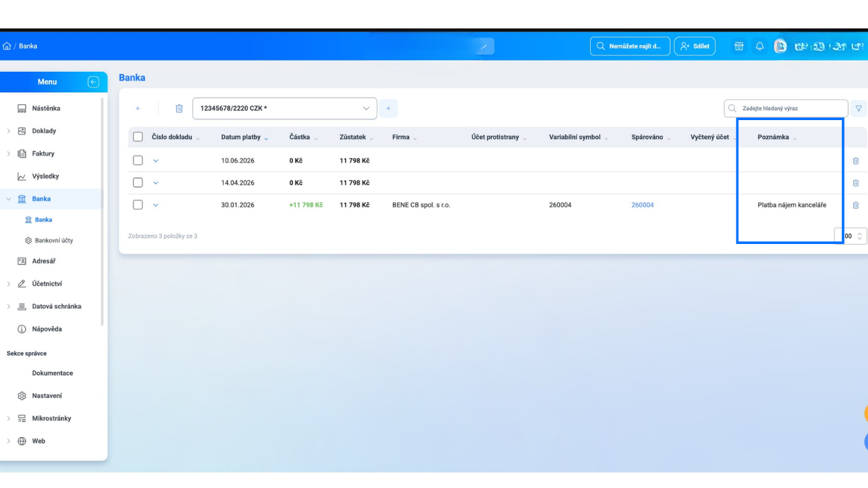The image size is (868, 488).
Task: Expand Faktury in the sidebar
Action: pyautogui.click(x=8, y=154)
